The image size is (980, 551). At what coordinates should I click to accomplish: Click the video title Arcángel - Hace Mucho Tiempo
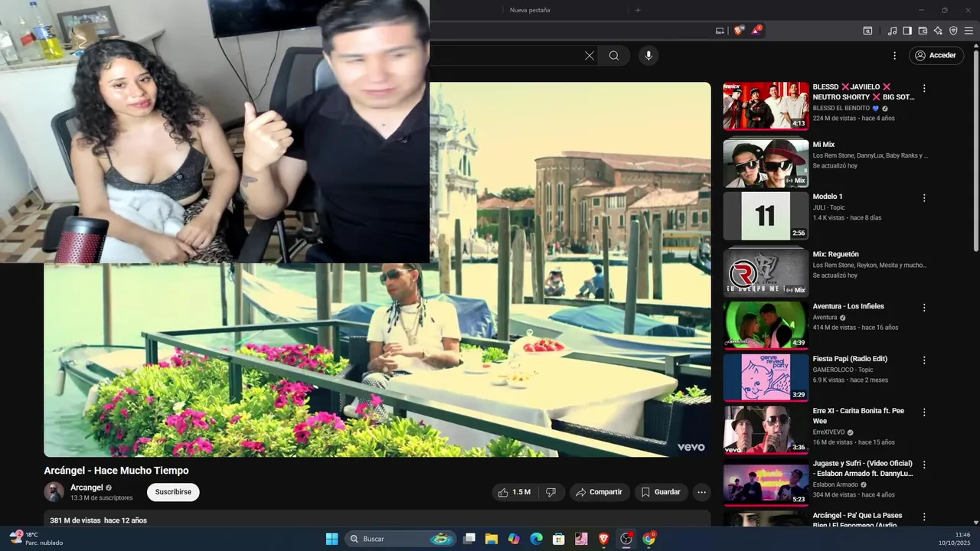click(116, 471)
